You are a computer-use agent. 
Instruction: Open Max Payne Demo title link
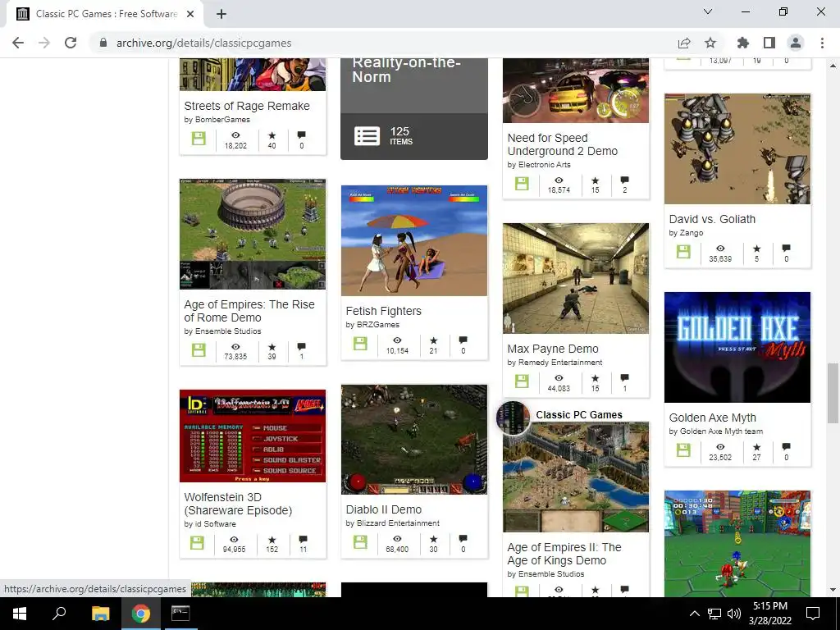[x=553, y=349]
